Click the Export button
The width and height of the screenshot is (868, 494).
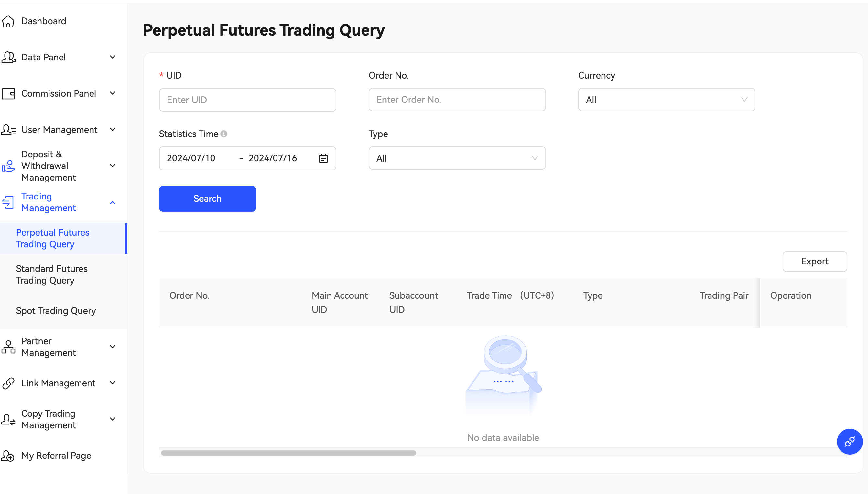coord(814,261)
